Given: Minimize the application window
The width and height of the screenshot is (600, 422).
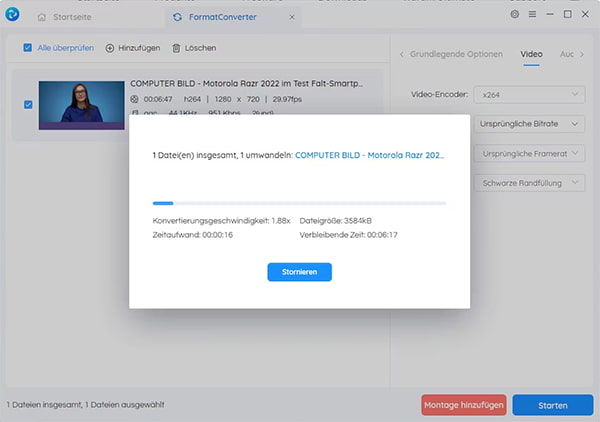Looking at the screenshot, I should pos(550,14).
